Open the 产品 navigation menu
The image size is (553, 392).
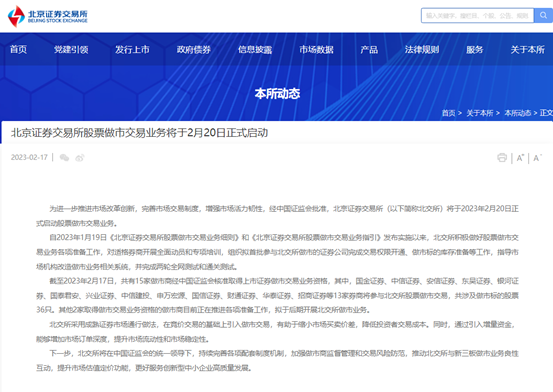tap(369, 49)
